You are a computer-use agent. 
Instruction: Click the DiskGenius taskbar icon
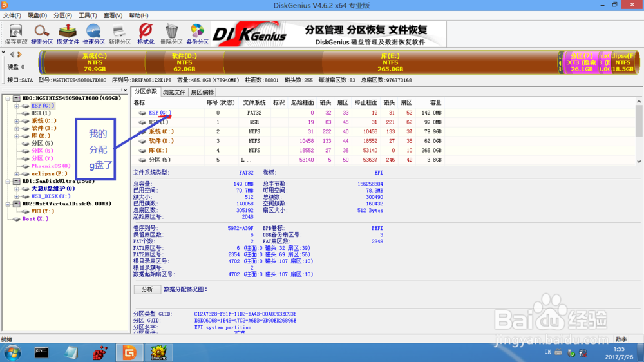[x=129, y=352]
